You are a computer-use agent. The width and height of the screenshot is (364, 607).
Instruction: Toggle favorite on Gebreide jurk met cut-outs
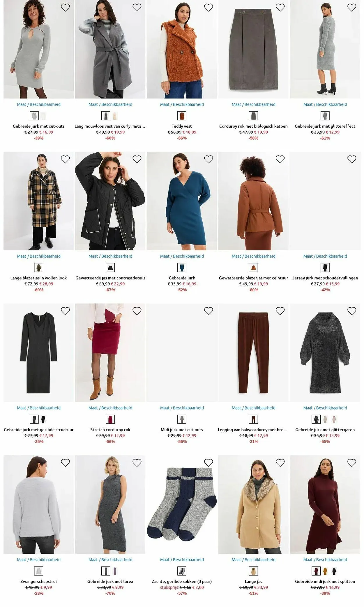[65, 8]
